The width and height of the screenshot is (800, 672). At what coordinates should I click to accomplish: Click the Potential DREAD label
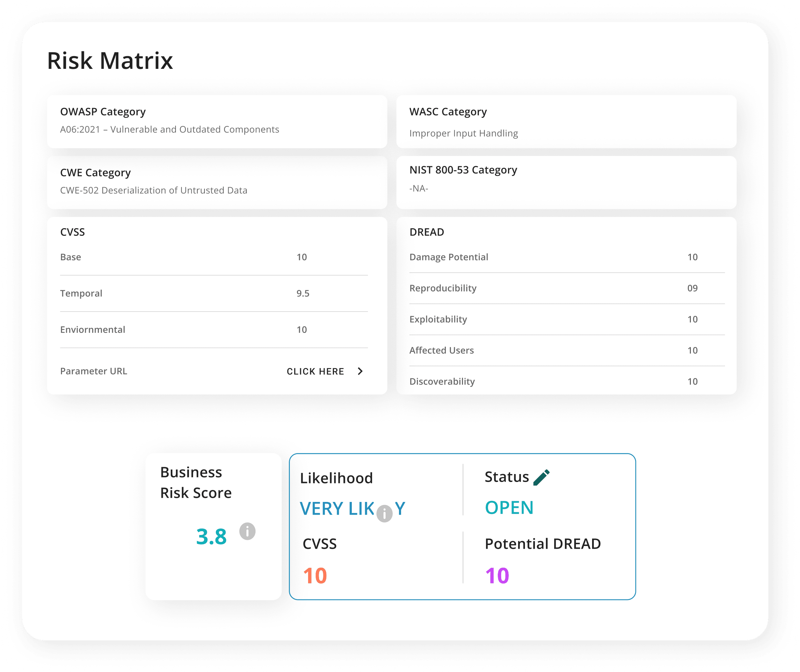click(x=543, y=544)
